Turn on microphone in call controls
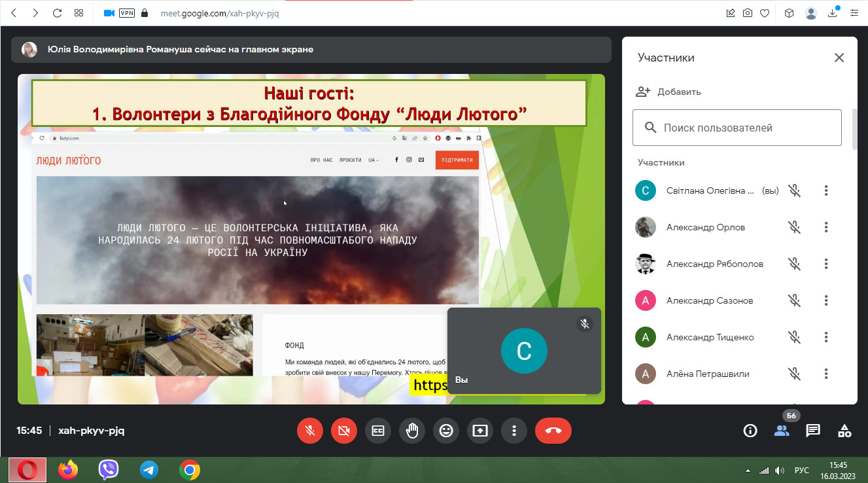868x483 pixels. (310, 431)
